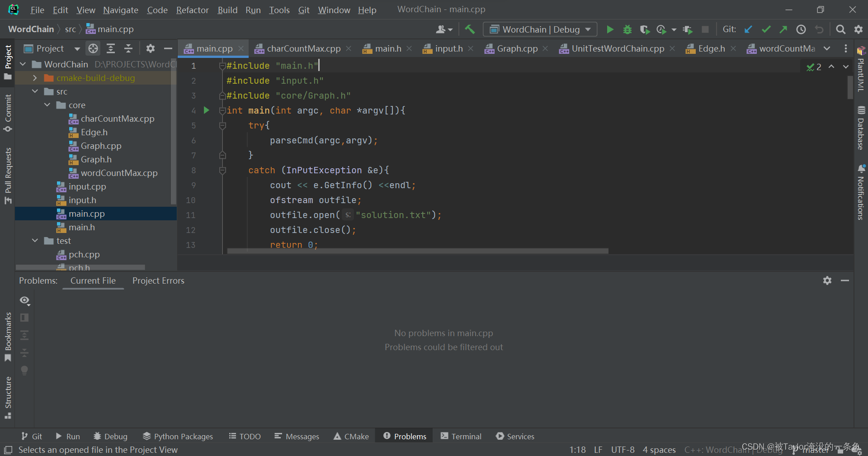Open the Navigate menu
The image size is (868, 456).
pyautogui.click(x=121, y=10)
